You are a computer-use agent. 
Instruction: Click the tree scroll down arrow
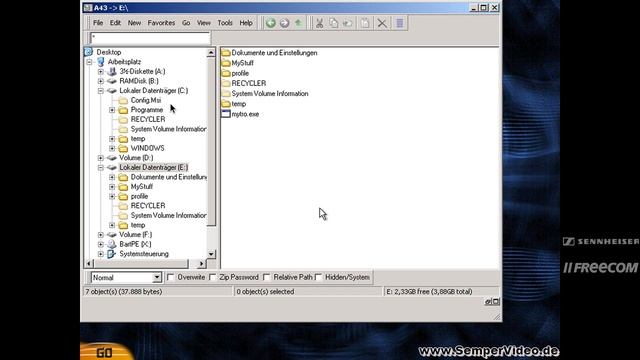pyautogui.click(x=211, y=254)
